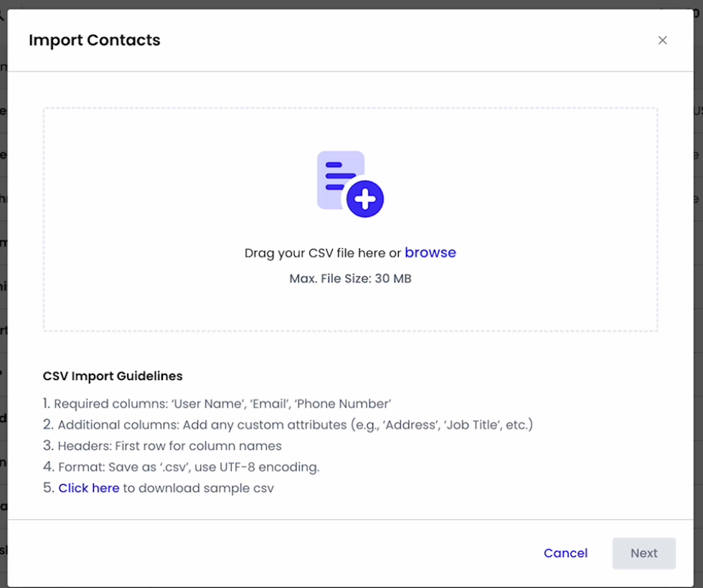Click the CSV file upload document icon

click(x=349, y=183)
